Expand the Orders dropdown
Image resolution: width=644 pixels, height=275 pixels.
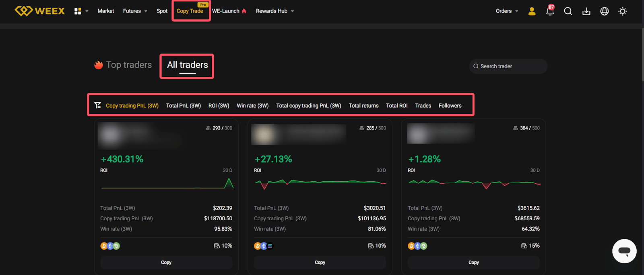507,11
